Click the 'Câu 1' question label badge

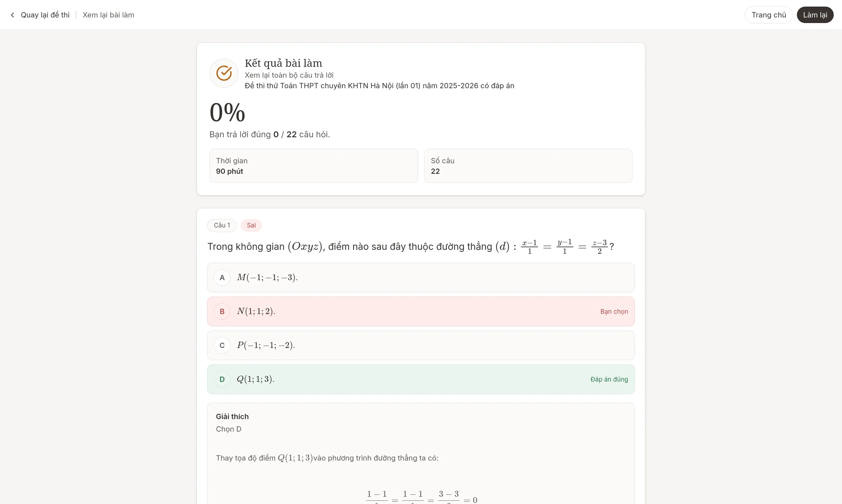coord(222,225)
